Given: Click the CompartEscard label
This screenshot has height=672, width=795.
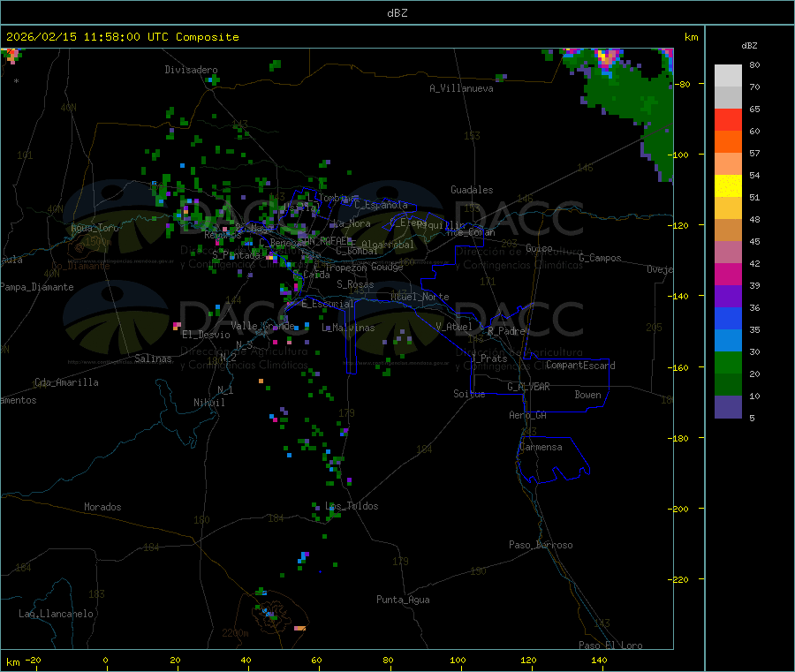Looking at the screenshot, I should click(580, 365).
